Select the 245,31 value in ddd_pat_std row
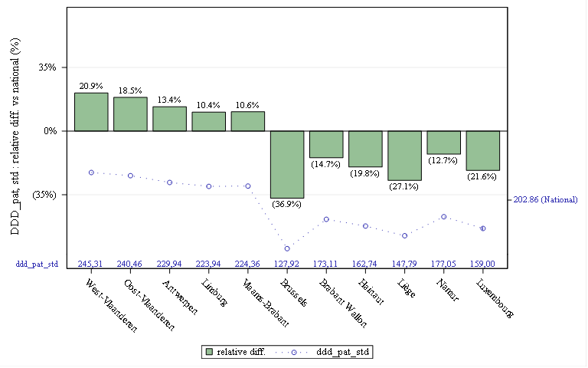Screen dimensions: 588x368 pyautogui.click(x=90, y=264)
